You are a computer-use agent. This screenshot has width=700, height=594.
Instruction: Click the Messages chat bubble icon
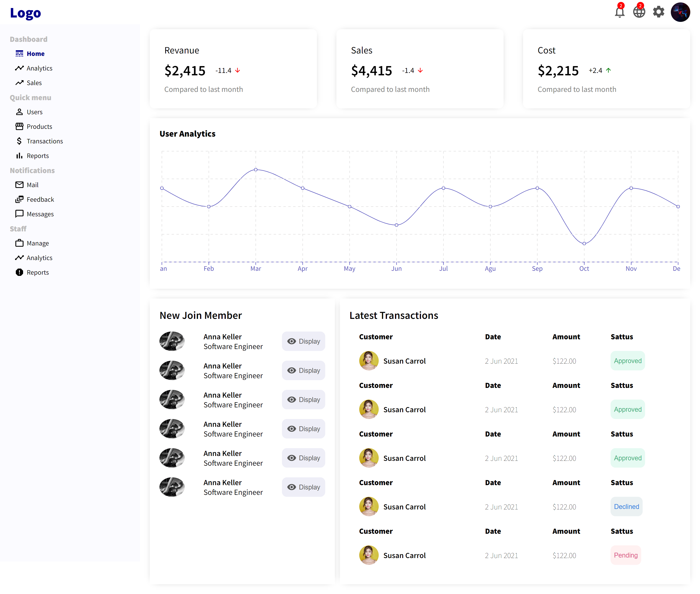pos(19,214)
